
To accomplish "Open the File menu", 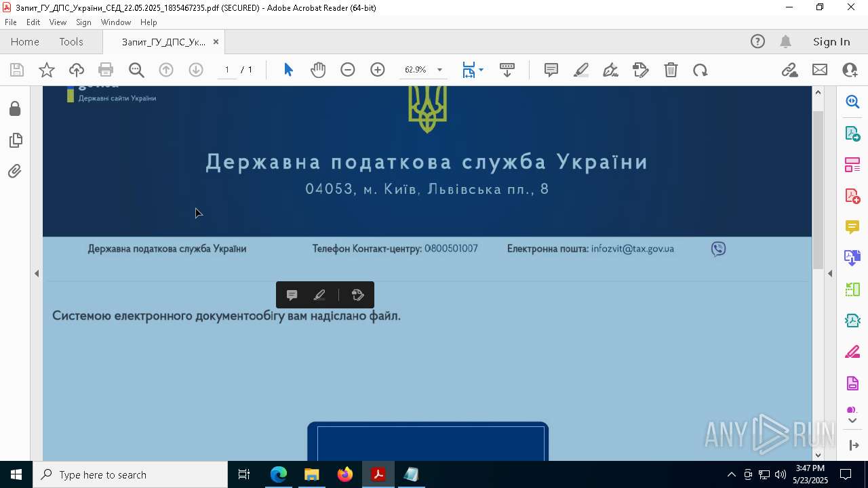I will pyautogui.click(x=11, y=22).
